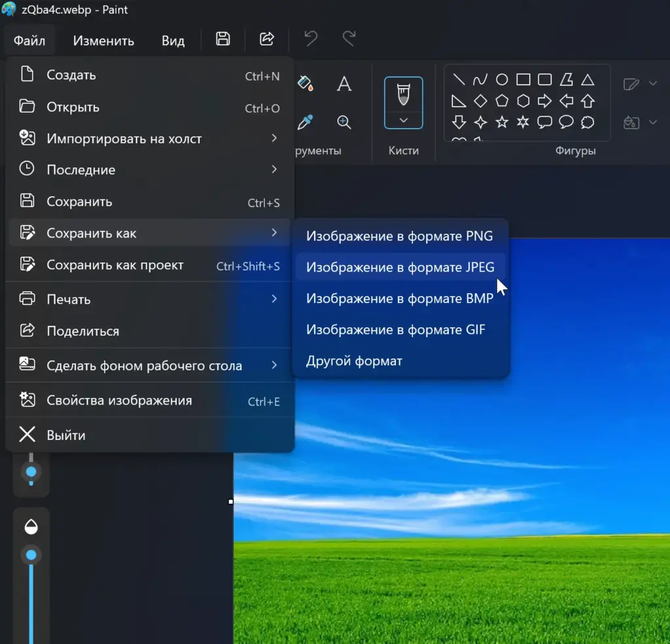670x644 pixels.
Task: Choose the five-point star shape
Action: (x=502, y=122)
